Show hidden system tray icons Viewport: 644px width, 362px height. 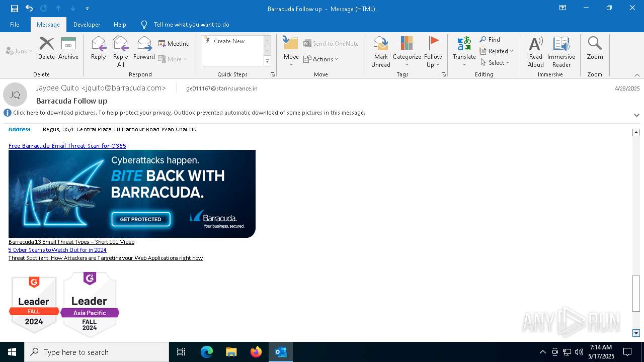(542, 352)
